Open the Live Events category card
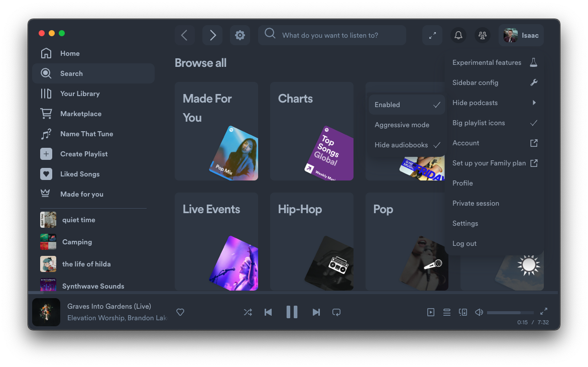 point(216,241)
